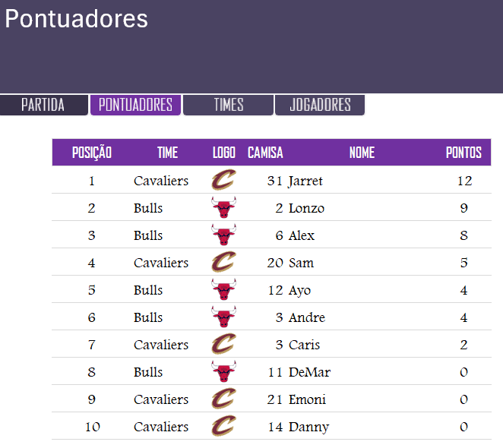The image size is (503, 448).
Task: Click the Camisa column header
Action: pyautogui.click(x=265, y=153)
